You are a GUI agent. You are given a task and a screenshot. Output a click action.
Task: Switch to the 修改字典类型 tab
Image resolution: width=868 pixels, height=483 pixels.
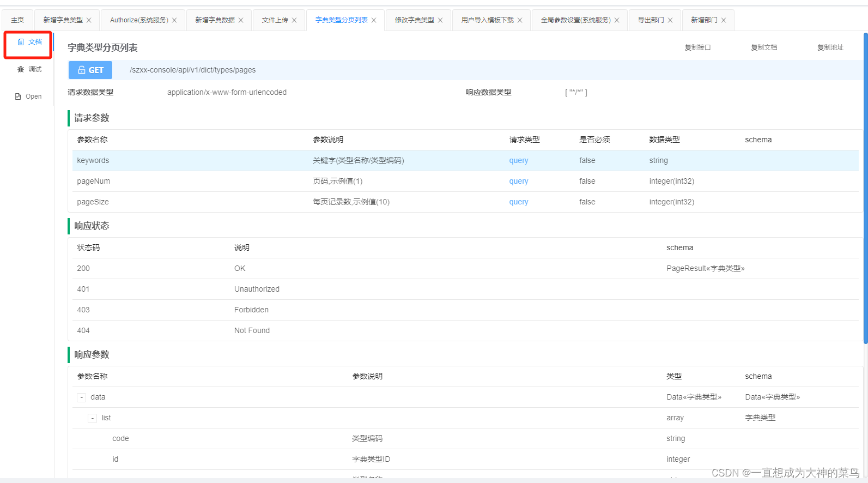pyautogui.click(x=414, y=20)
